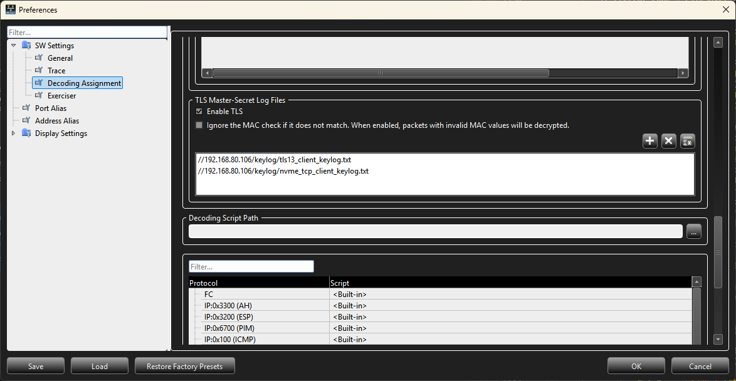Click the Load button
Image resolution: width=736 pixels, height=381 pixels.
click(x=100, y=366)
